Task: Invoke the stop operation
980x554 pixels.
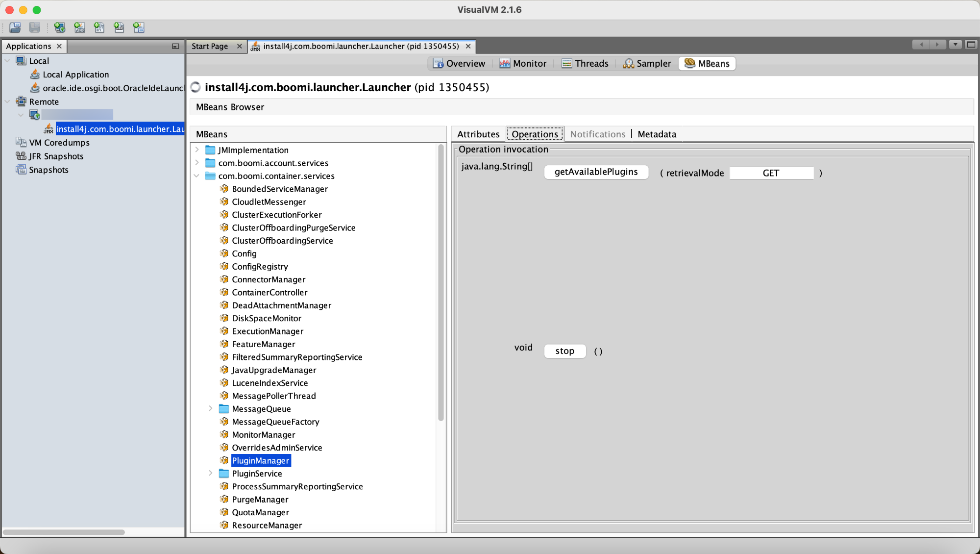Action: click(x=564, y=351)
